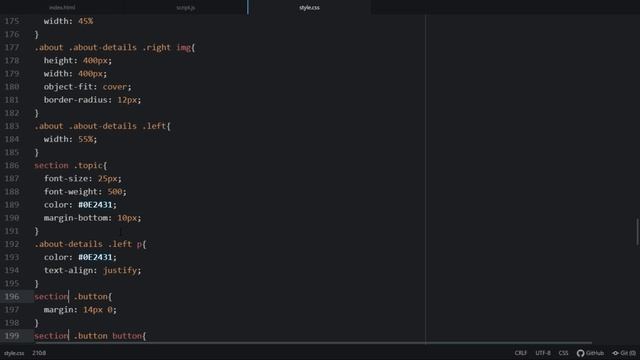The height and width of the screenshot is (360, 640).
Task: Click the word section on line 199
Action: [x=51, y=336]
